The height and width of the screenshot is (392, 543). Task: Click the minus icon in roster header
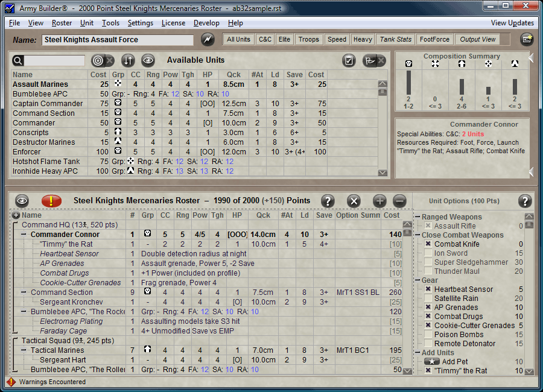399,201
